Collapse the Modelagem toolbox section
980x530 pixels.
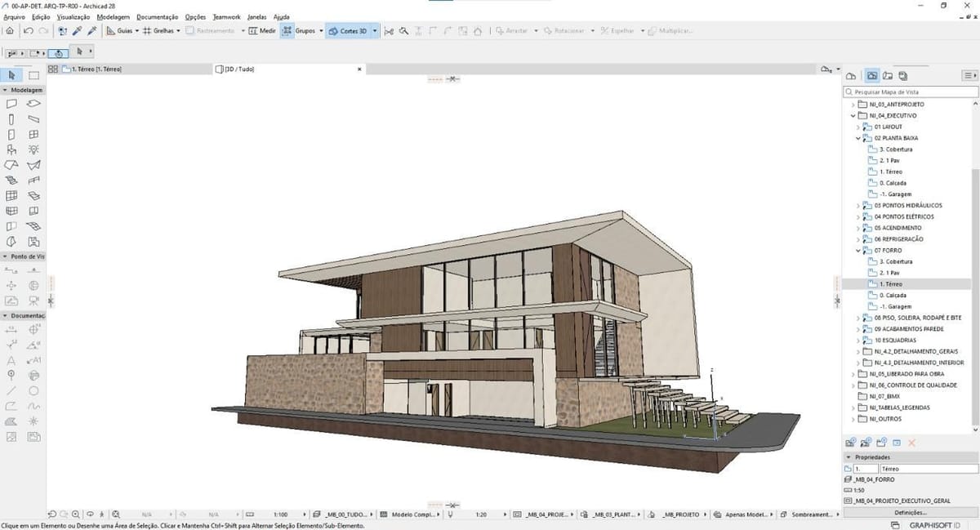coord(5,90)
